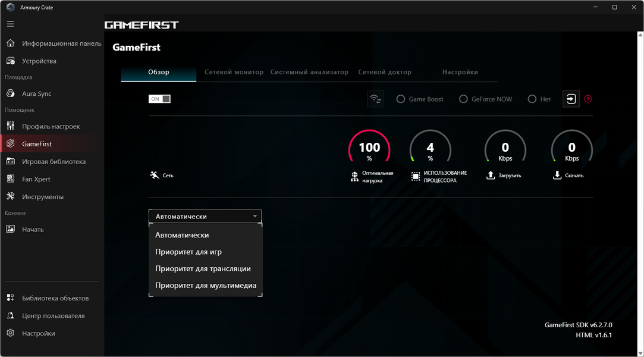The width and height of the screenshot is (644, 357).
Task: Click the Armoury Crate logo icon in title bar
Action: tap(10, 7)
